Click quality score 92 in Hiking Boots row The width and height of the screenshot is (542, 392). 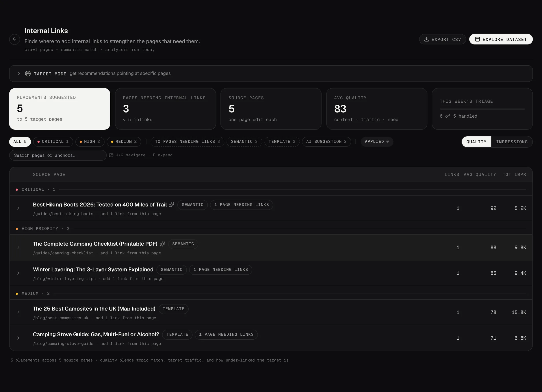point(493,208)
